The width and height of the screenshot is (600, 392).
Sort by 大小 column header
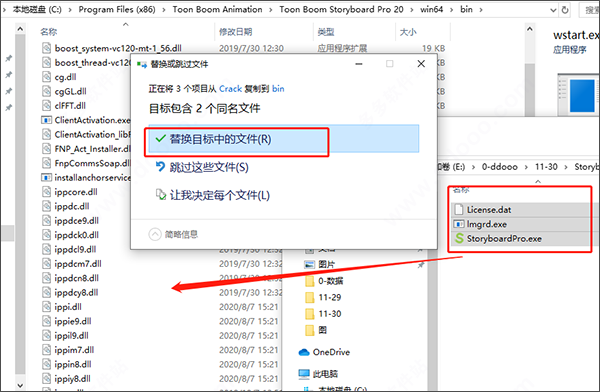tap(408, 32)
